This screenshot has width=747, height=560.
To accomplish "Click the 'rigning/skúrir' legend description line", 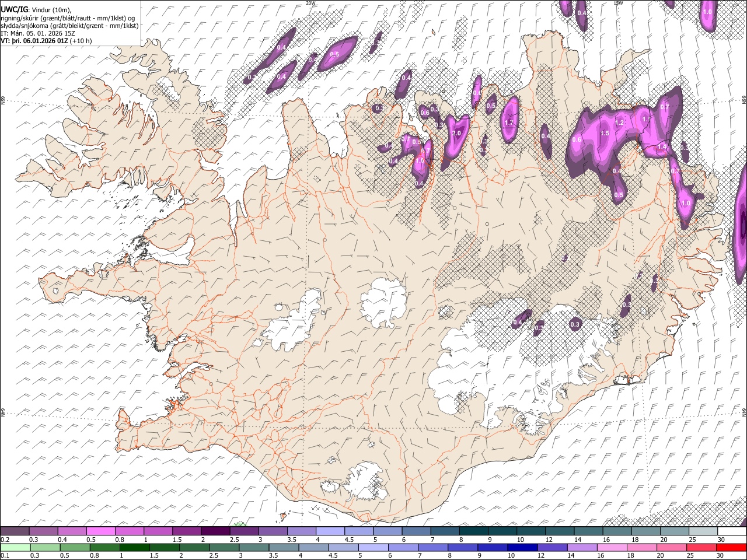I will tap(68, 18).
